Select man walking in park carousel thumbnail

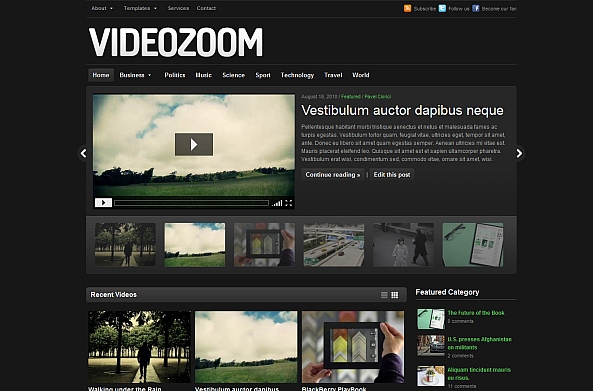(x=125, y=244)
